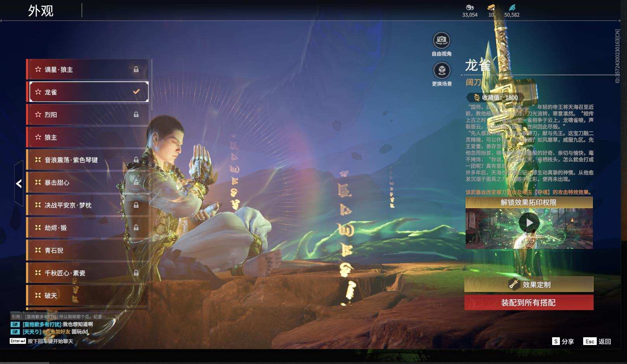Click the equipped checkmark on 龙雀

136,92
